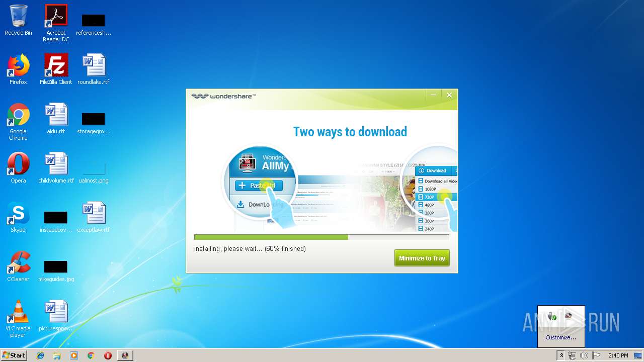Click the Two ways to download heading
This screenshot has width=644, height=362.
[350, 132]
